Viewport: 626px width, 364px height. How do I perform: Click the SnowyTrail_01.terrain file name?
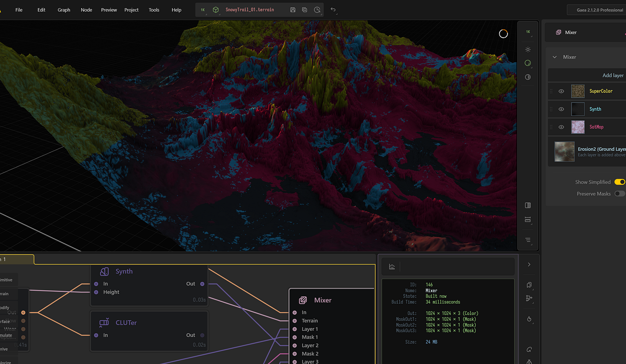[x=249, y=10]
